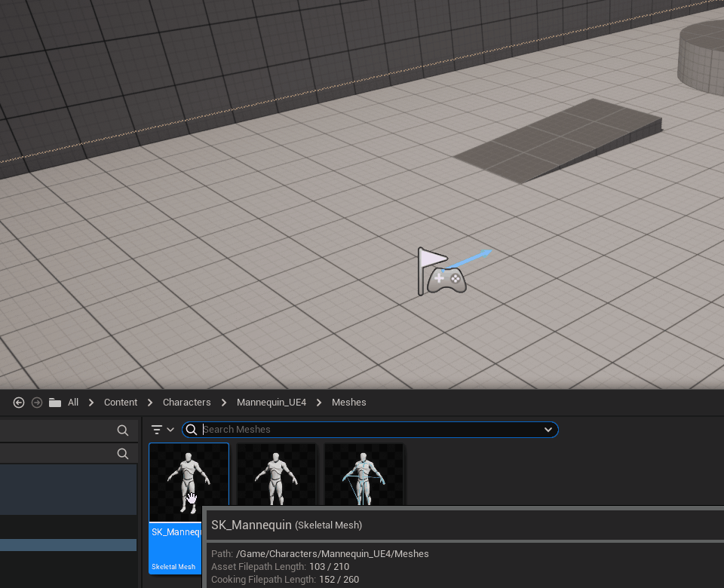Navigate to the Content breadcrumb
This screenshot has height=588, width=724.
tap(121, 403)
